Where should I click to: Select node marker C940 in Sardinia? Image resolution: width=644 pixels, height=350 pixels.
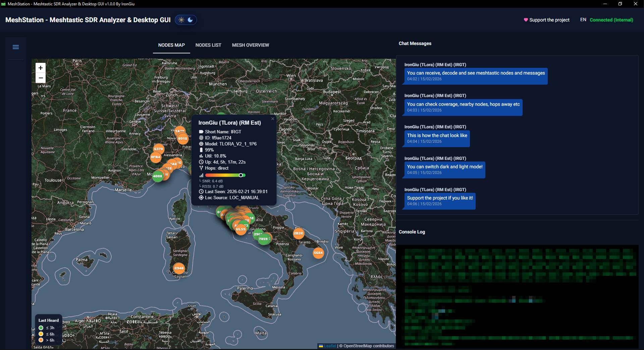(179, 268)
